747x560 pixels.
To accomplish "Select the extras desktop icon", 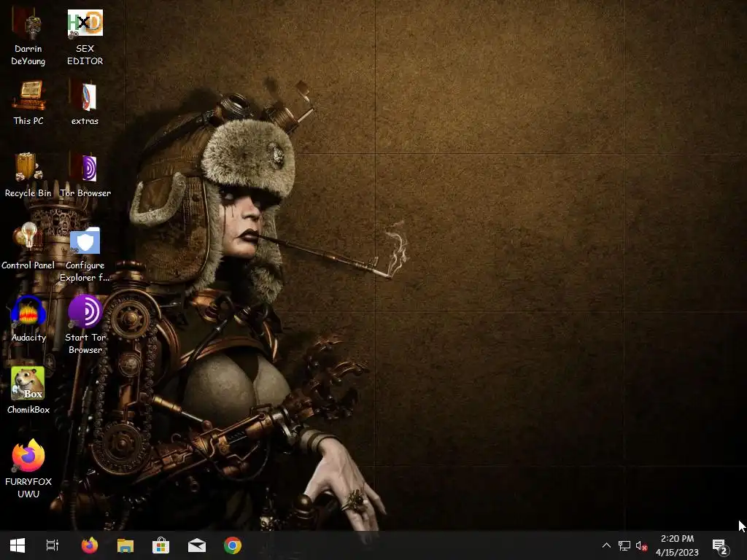I will (x=85, y=96).
